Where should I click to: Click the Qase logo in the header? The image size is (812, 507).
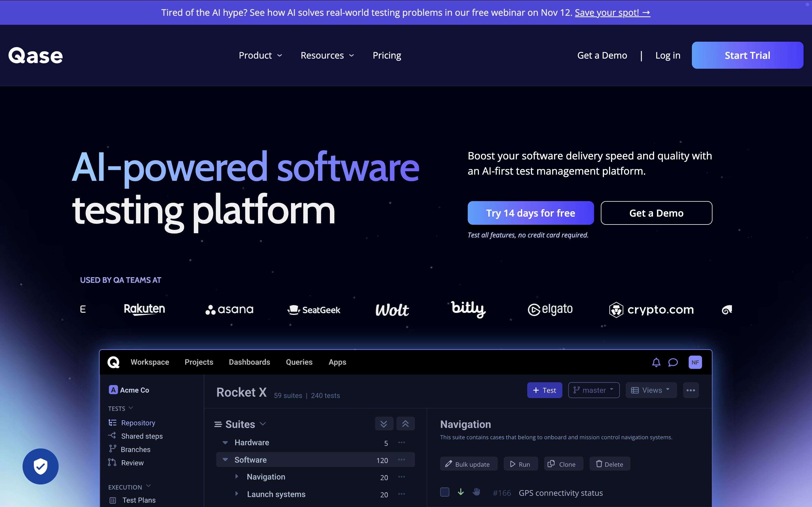tap(36, 55)
